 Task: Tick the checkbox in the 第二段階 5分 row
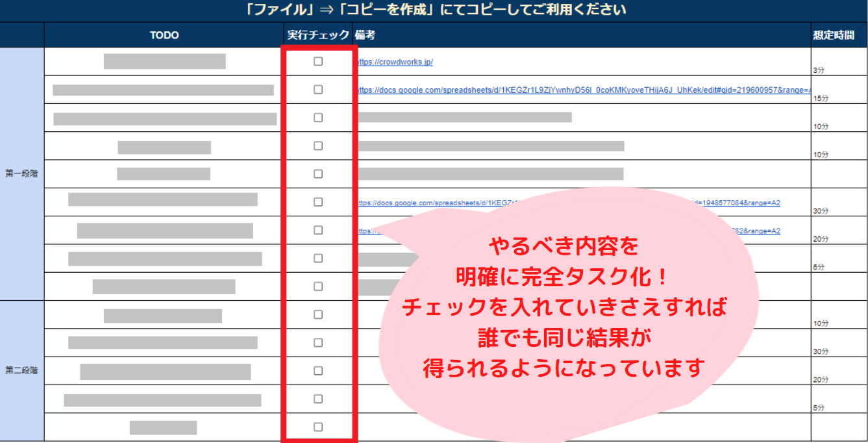318,398
